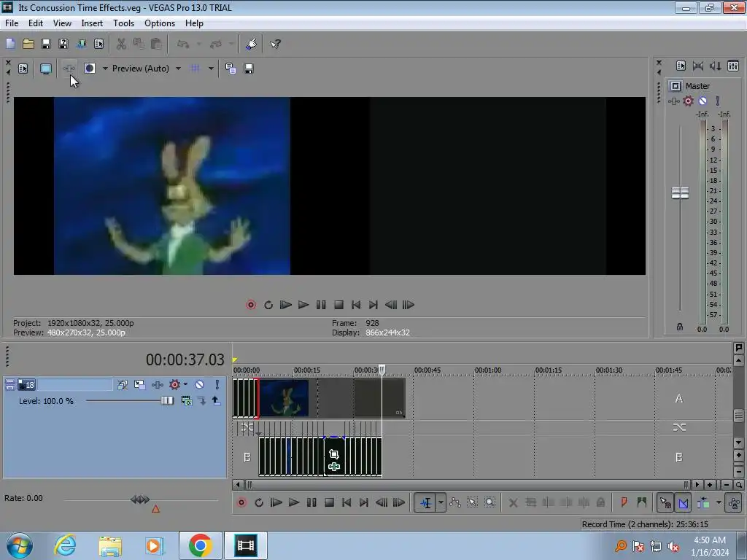The image size is (747, 560).
Task: Save preview snapshot to file
Action: click(x=249, y=69)
